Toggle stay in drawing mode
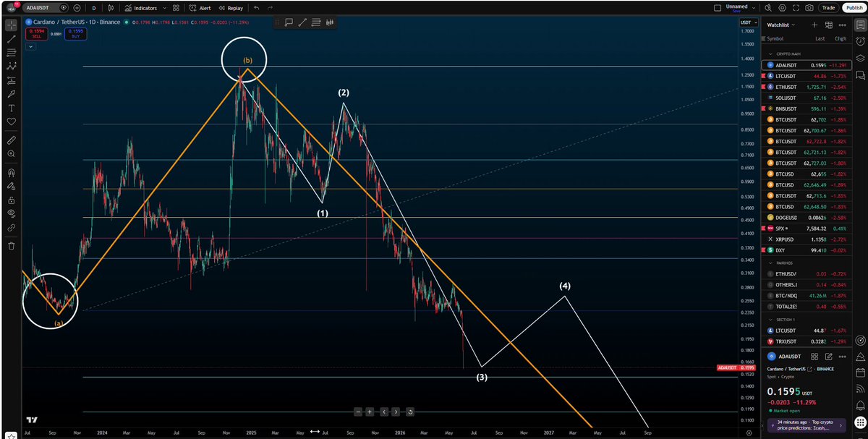This screenshot has width=868, height=439. 12,187
